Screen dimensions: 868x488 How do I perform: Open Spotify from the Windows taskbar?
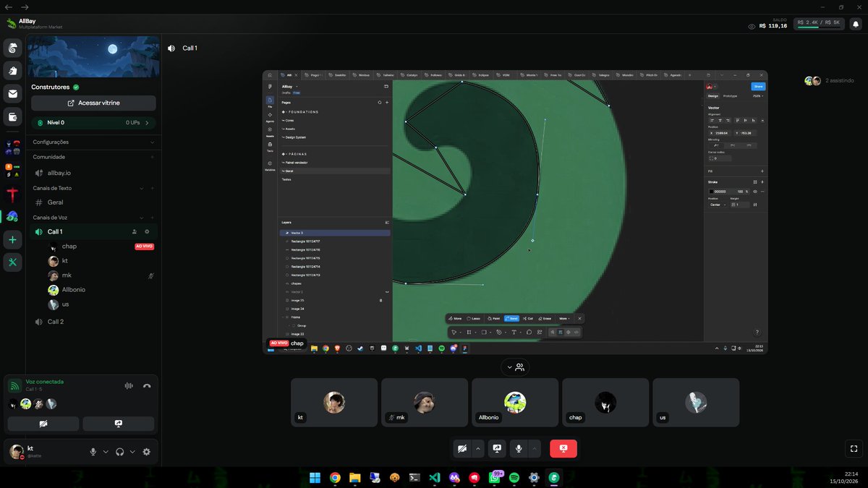pyautogui.click(x=514, y=477)
